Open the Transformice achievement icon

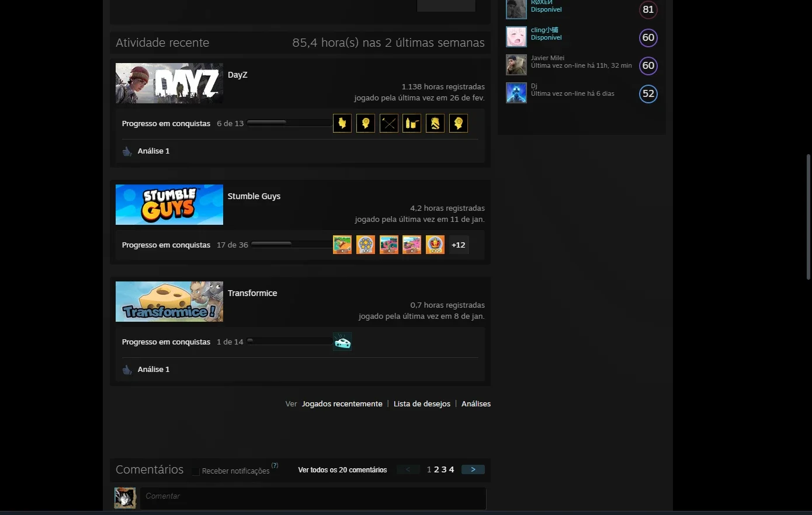[x=342, y=342]
